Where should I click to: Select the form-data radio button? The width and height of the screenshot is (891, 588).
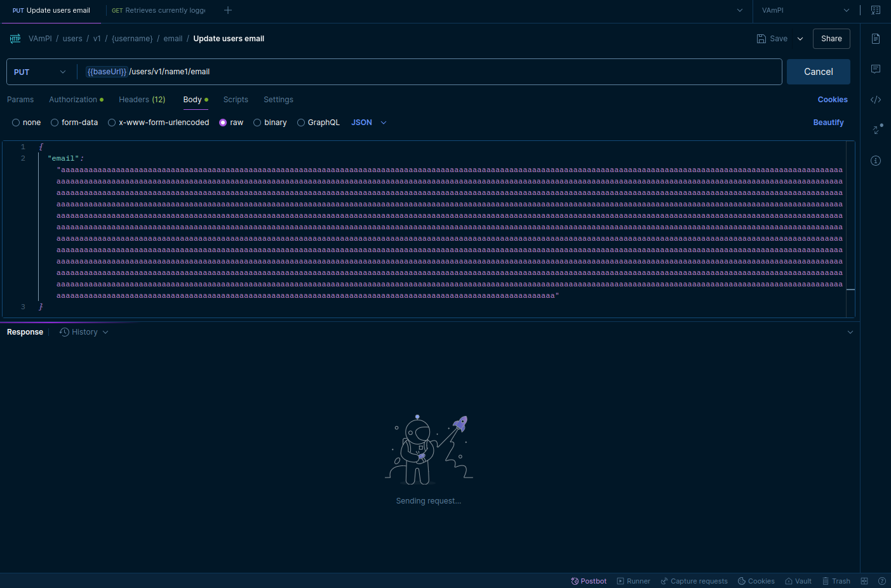coord(55,123)
